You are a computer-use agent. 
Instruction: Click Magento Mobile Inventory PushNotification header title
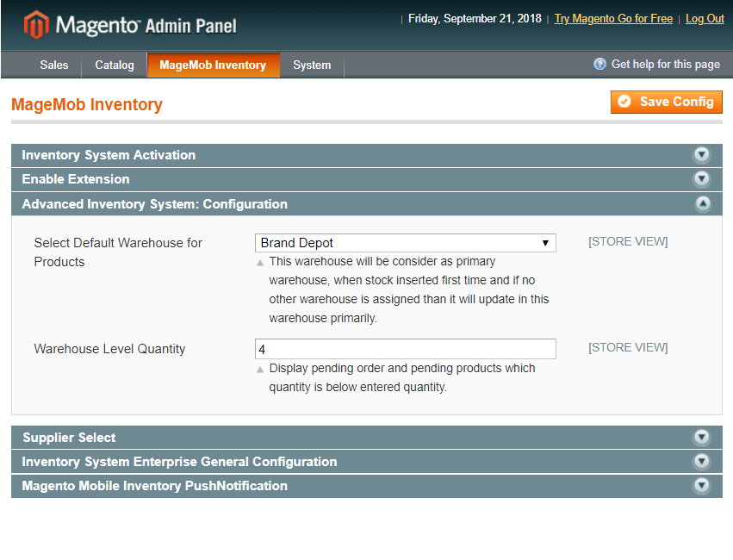[x=155, y=486]
